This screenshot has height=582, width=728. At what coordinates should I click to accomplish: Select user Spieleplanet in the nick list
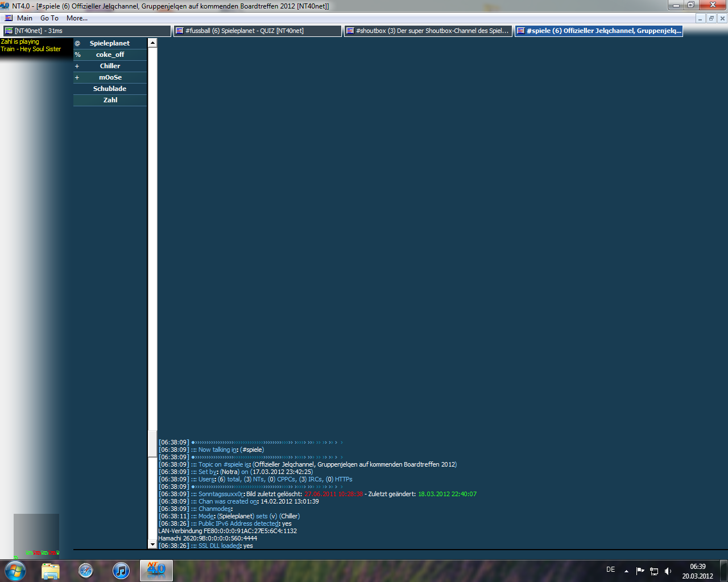pos(110,43)
